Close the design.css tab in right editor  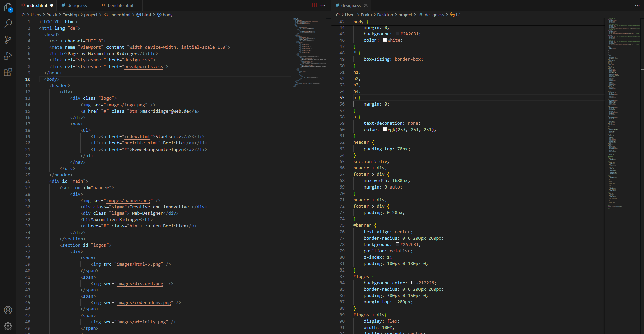[x=366, y=5]
